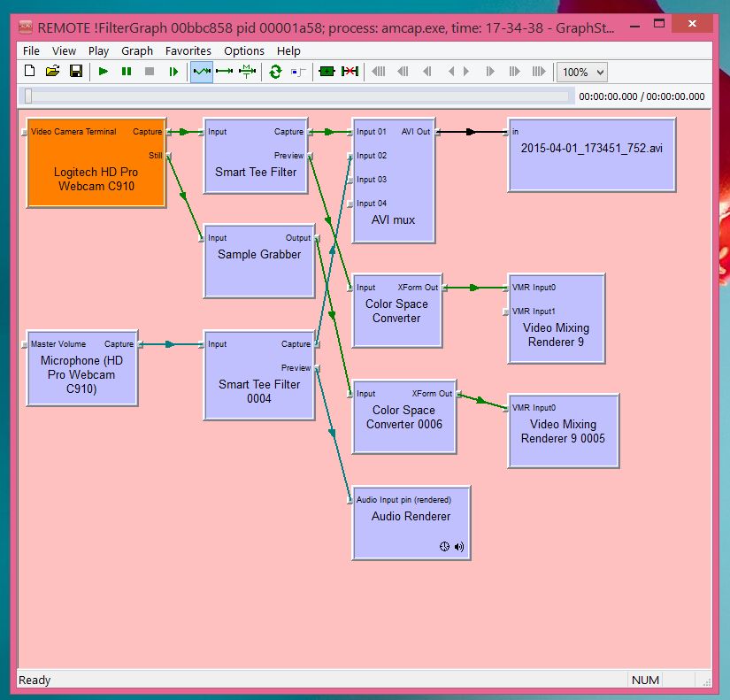Click the double-bar forward seek button
This screenshot has height=700, width=730.
514,72
